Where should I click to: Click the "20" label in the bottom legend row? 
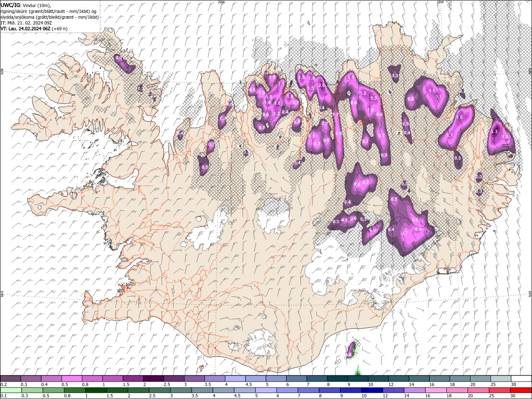click(470, 396)
